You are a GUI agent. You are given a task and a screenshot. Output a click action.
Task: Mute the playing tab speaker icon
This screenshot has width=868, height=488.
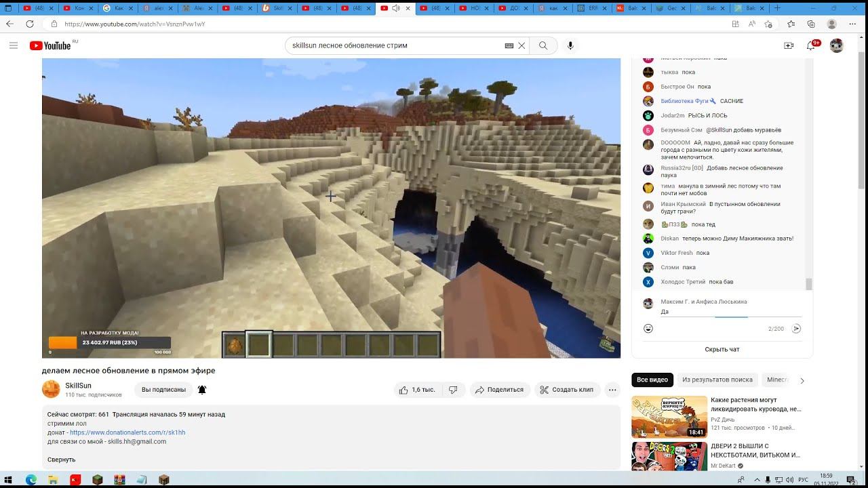395,8
